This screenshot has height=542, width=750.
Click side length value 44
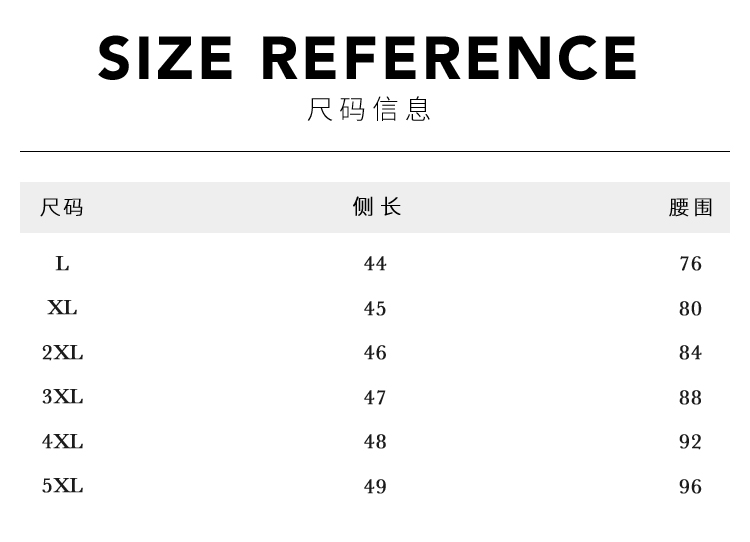pyautogui.click(x=375, y=264)
